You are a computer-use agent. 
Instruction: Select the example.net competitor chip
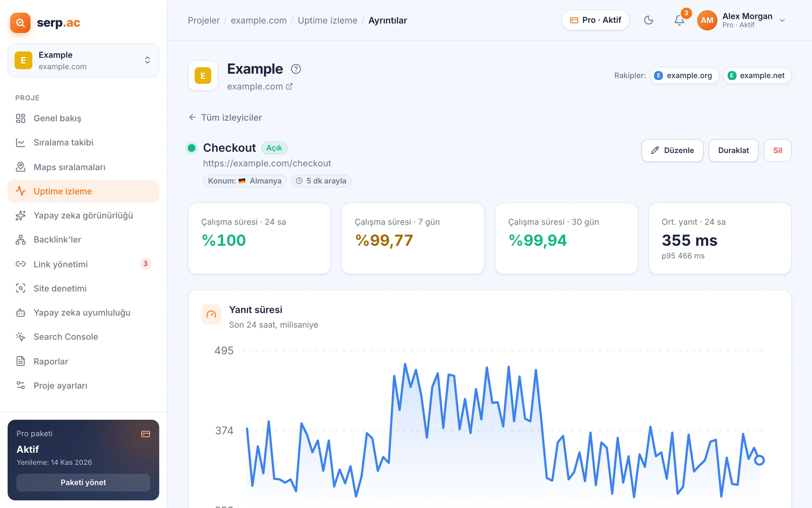click(x=757, y=76)
